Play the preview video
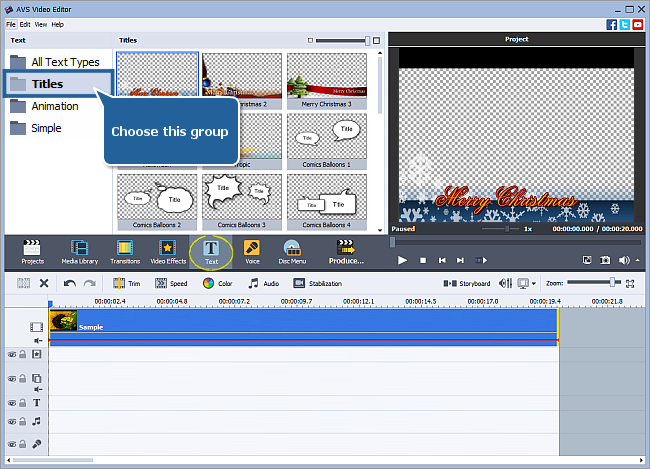This screenshot has height=469, width=650. coord(402,260)
